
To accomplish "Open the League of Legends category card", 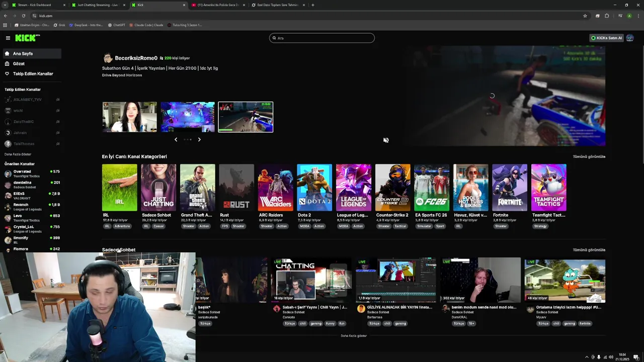I will (354, 188).
